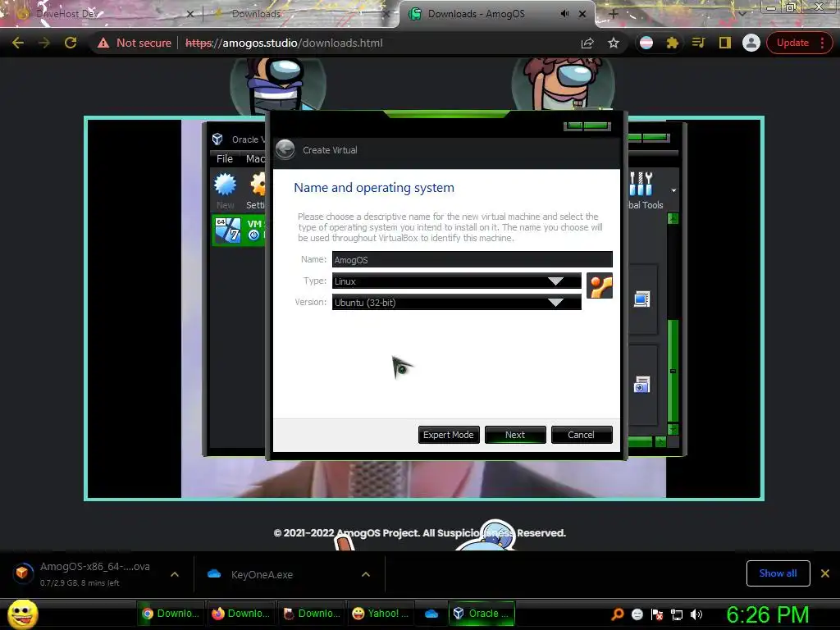The image size is (840, 630).
Task: Expand options for AmogOS ova download
Action: [175, 574]
